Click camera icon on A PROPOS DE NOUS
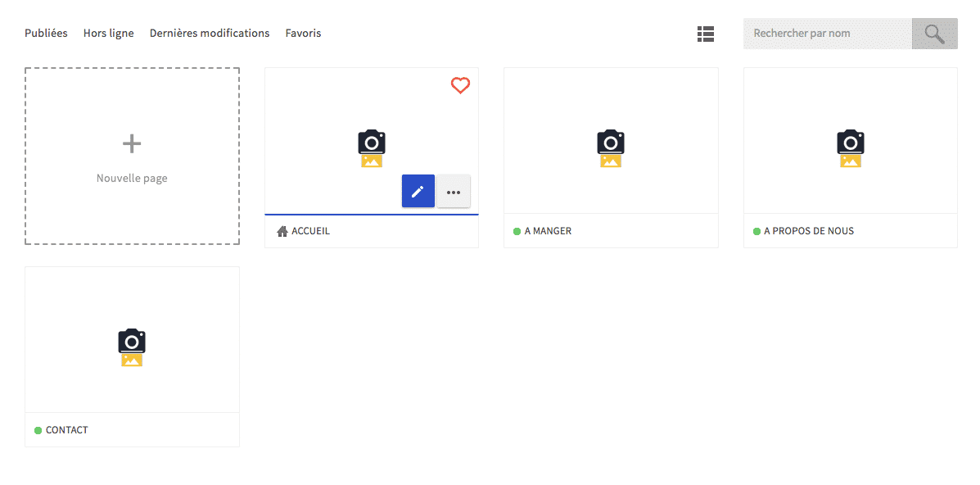The image size is (980, 485). tap(850, 142)
